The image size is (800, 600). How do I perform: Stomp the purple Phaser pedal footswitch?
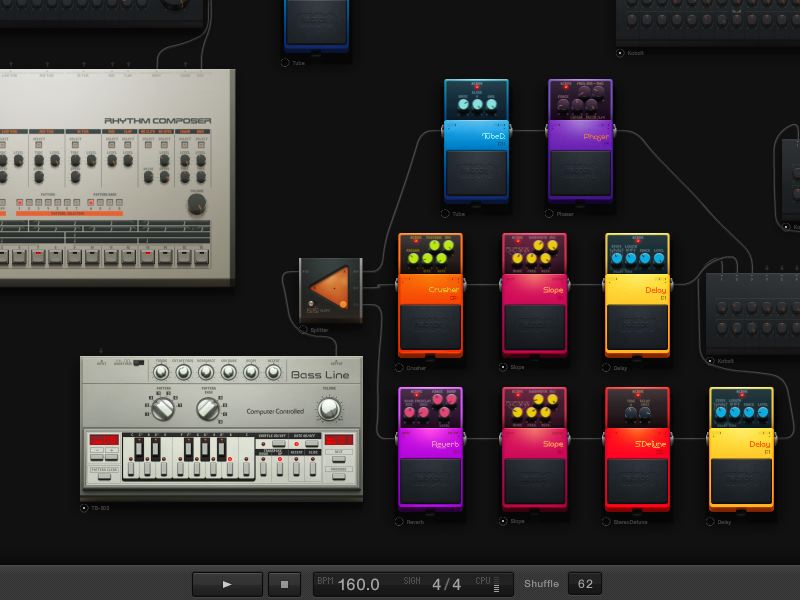(x=580, y=173)
